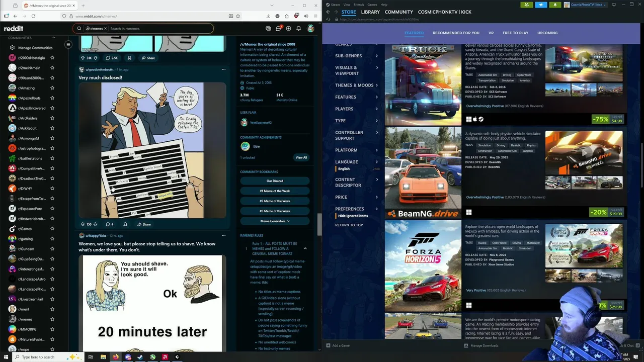Viewport: 644px width, 362px height.
Task: Reload the Steam store page
Action: click(328, 19)
